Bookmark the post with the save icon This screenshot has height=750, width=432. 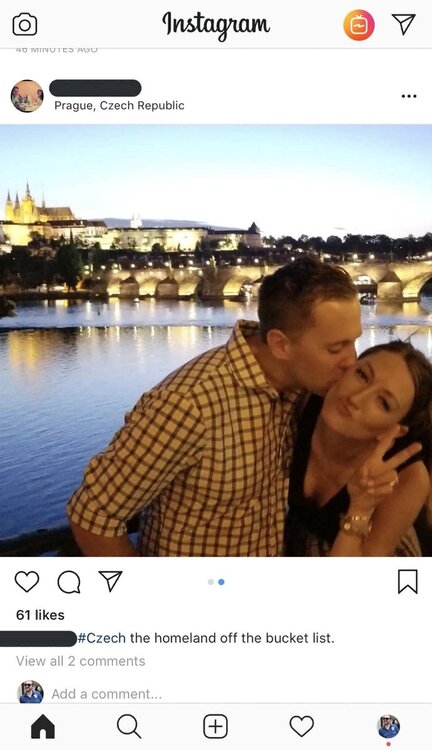pyautogui.click(x=408, y=582)
